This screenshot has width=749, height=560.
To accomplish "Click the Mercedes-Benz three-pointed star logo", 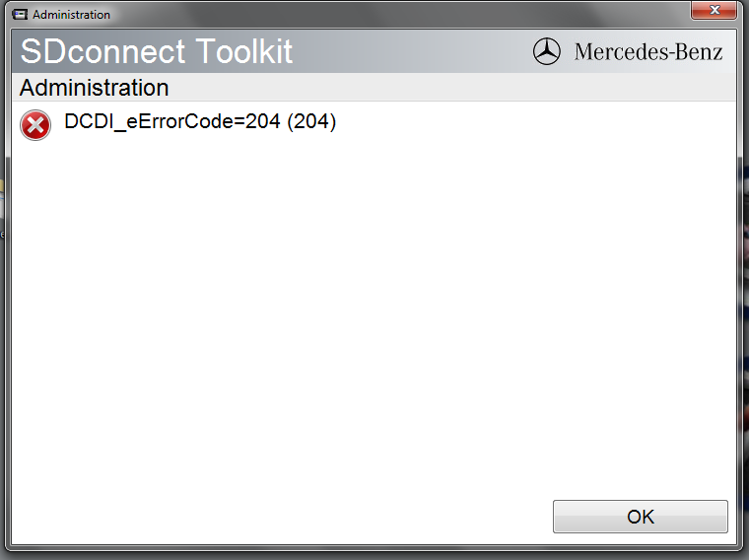I will coord(546,51).
